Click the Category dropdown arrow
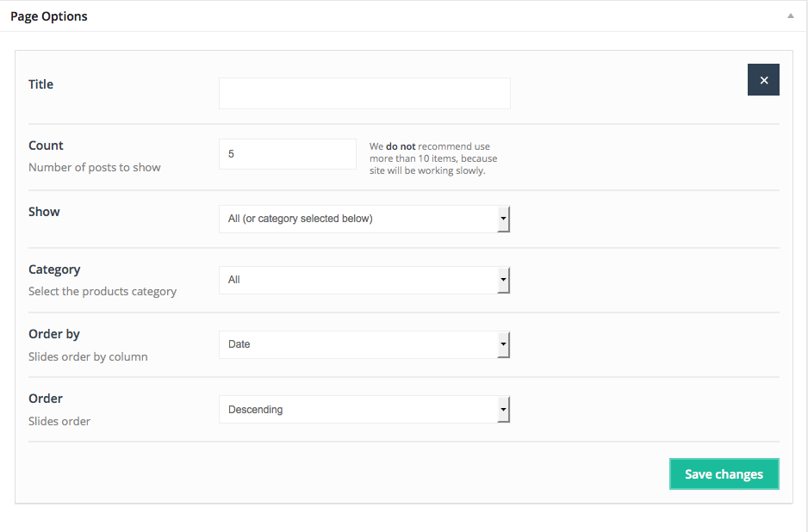The height and width of the screenshot is (532, 808). (503, 280)
